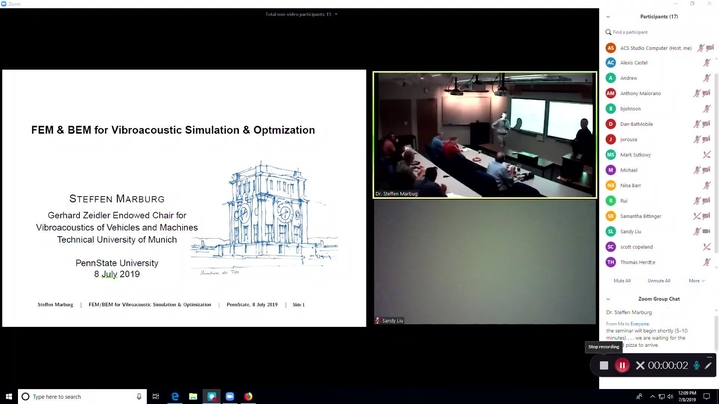This screenshot has width=719, height=404.
Task: Expand the More dropdown in participants panel
Action: tap(696, 281)
